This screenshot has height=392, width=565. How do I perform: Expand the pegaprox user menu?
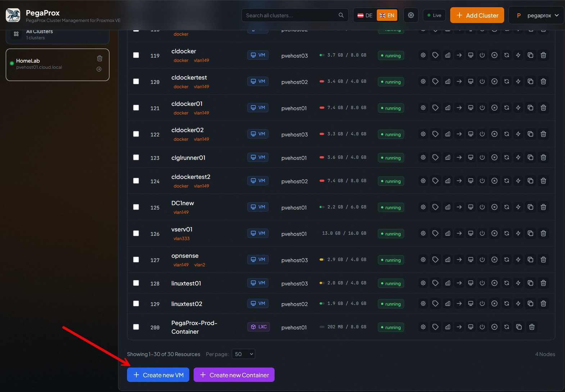pos(536,15)
